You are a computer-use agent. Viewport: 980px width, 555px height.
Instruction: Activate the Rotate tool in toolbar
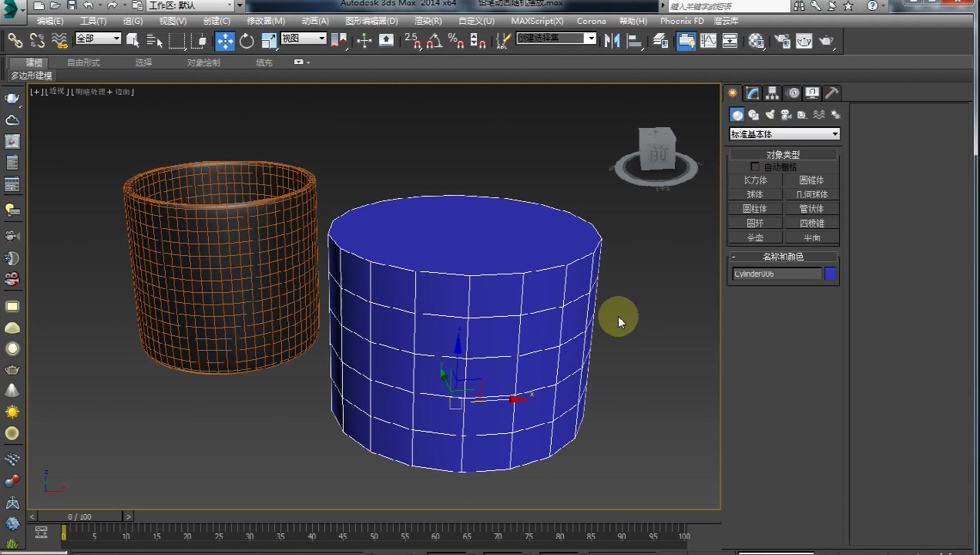tap(247, 41)
